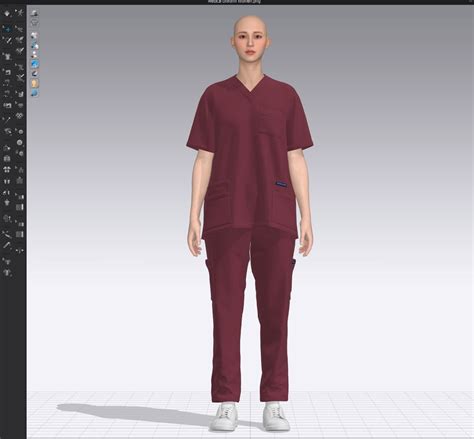Click the bottom-most t-shirt icon in the toolbar
The image size is (474, 439).
pos(7,273)
